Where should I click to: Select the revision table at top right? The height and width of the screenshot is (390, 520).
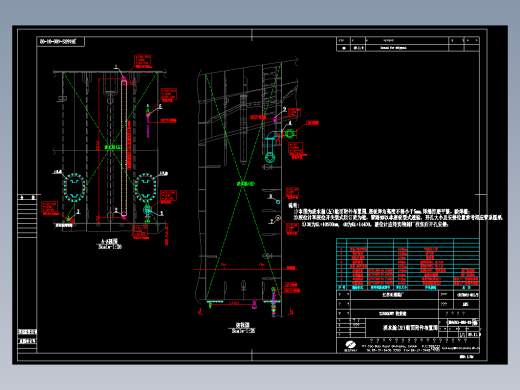click(408, 44)
